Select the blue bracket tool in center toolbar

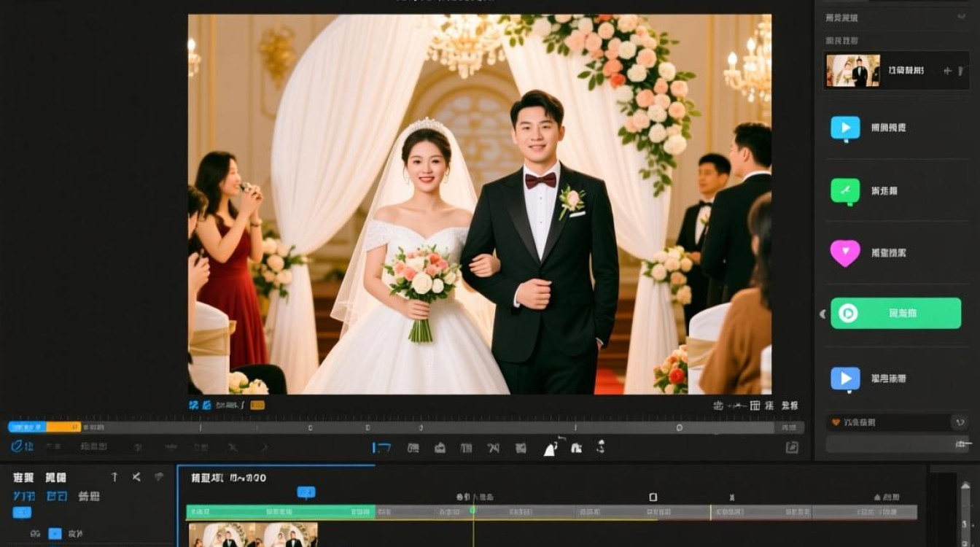381,448
